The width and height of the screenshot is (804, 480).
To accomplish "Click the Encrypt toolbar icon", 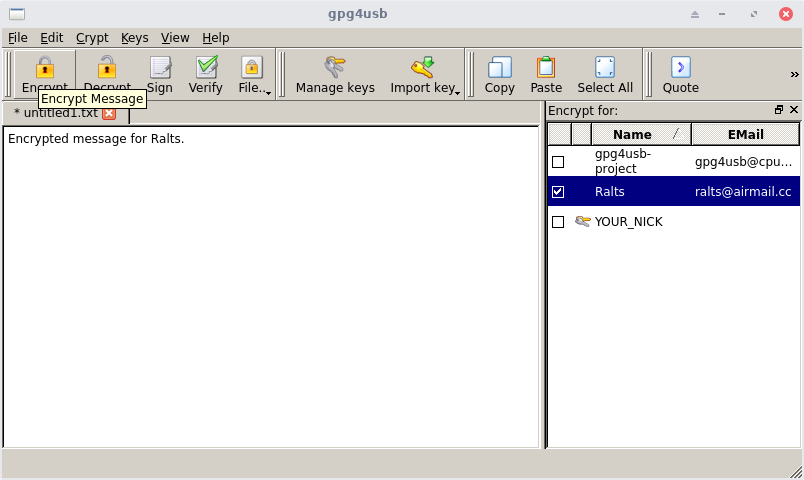I will [45, 67].
